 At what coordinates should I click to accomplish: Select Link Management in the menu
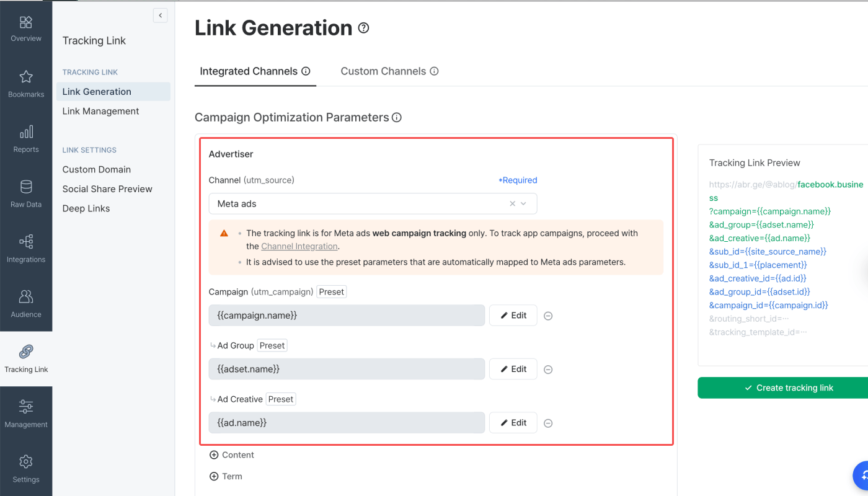[x=101, y=111]
